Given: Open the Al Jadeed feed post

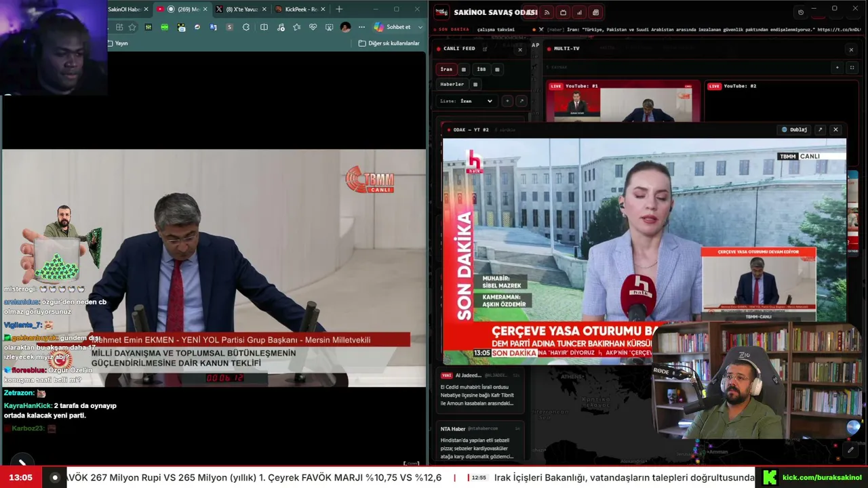Looking at the screenshot, I should (480, 389).
